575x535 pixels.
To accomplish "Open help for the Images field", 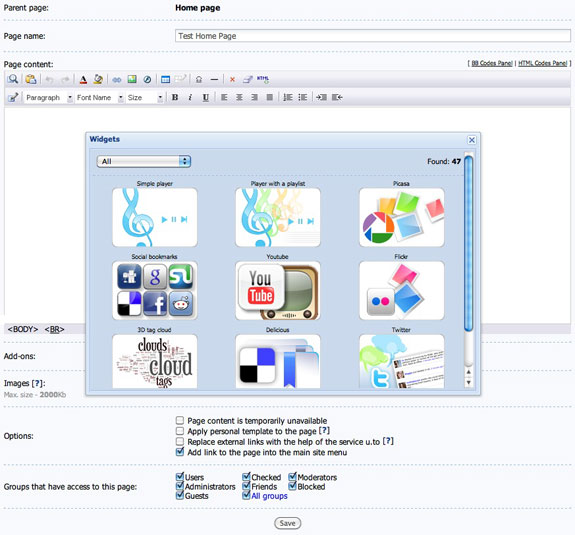I will click(x=37, y=383).
